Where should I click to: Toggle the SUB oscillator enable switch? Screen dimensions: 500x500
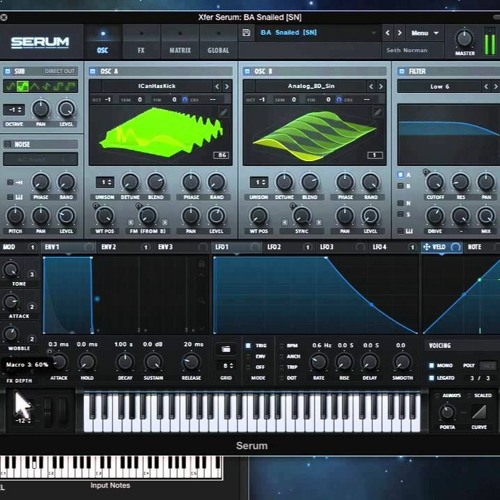[7, 71]
